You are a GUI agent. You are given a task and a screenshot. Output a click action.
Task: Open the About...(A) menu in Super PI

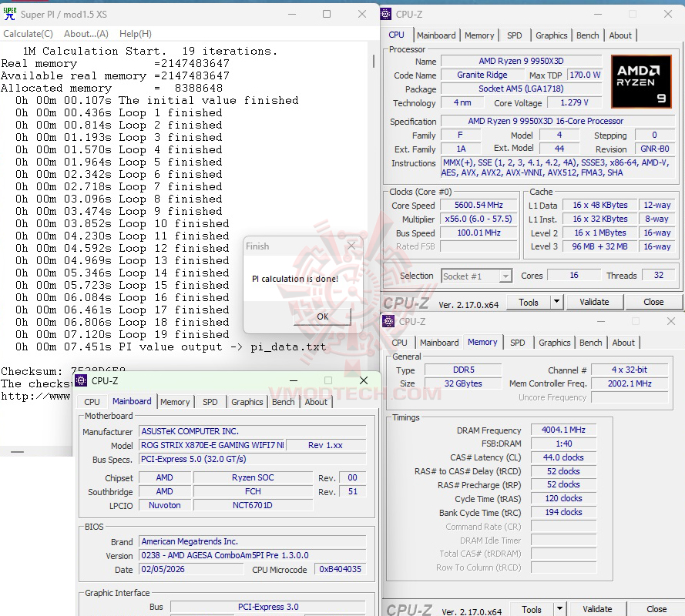pyautogui.click(x=86, y=34)
